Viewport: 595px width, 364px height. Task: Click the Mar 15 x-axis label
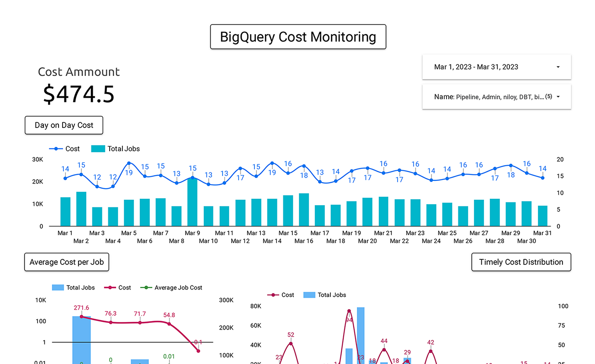click(288, 233)
